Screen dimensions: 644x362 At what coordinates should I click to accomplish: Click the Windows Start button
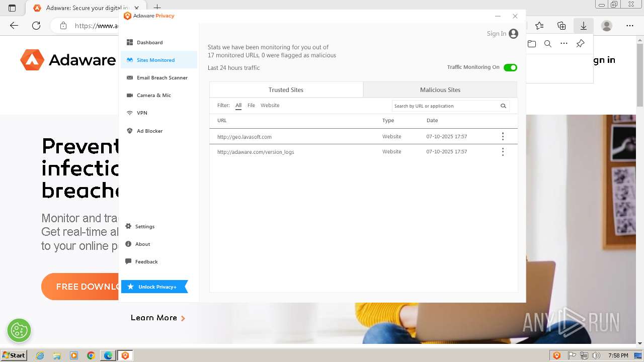(x=14, y=355)
